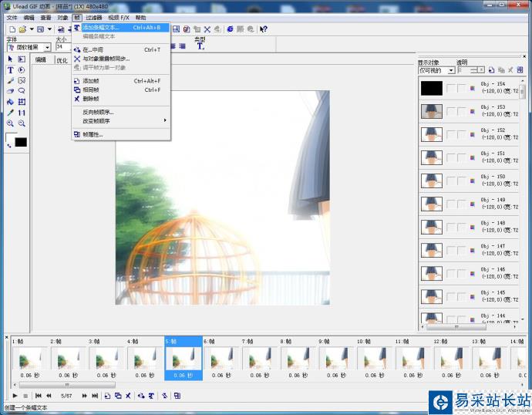Select the Lasso selection tool
532x415 pixels.
(x=22, y=91)
